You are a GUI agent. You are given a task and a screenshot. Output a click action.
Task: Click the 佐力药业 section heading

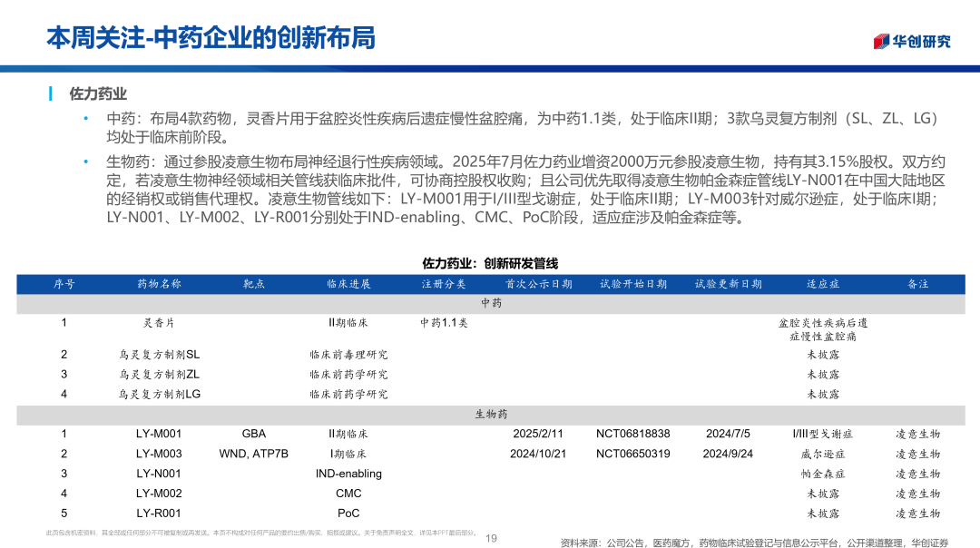click(x=98, y=93)
